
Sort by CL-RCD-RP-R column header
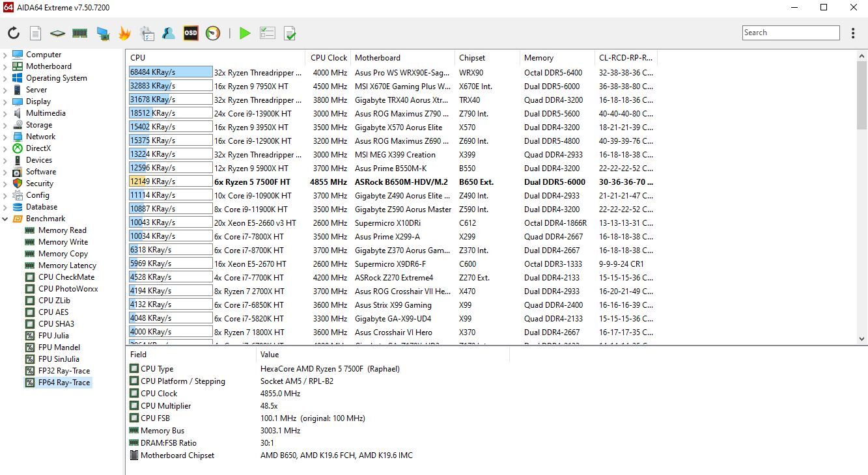[626, 58]
